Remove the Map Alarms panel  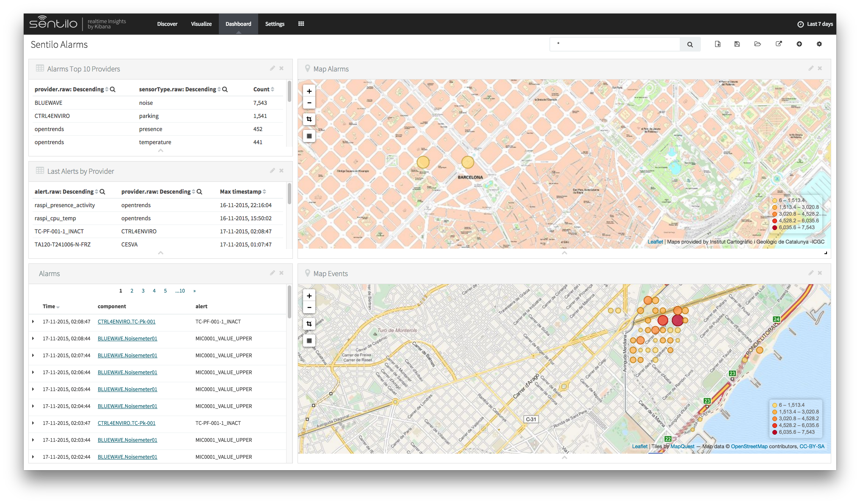click(x=820, y=68)
